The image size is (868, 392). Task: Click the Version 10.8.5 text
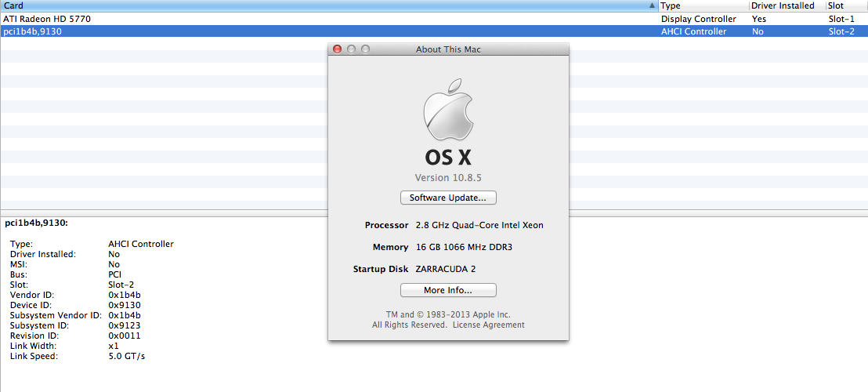[448, 178]
